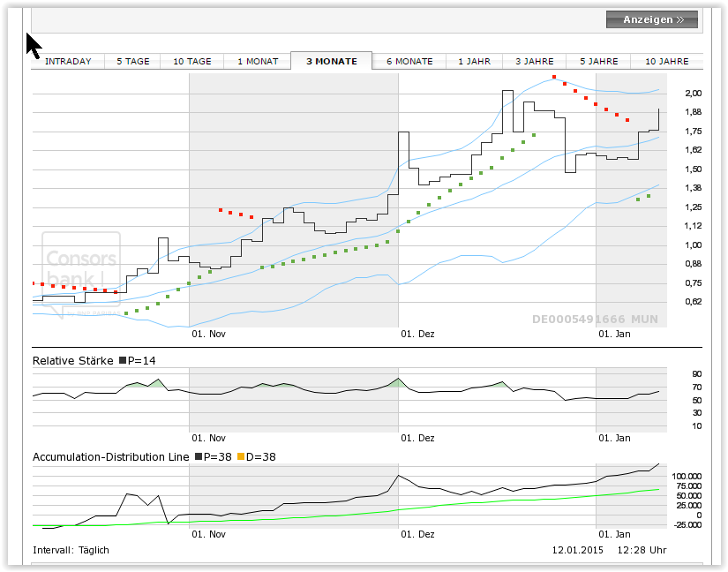Select the 1 JAHR time range
728x572 pixels.
point(474,61)
